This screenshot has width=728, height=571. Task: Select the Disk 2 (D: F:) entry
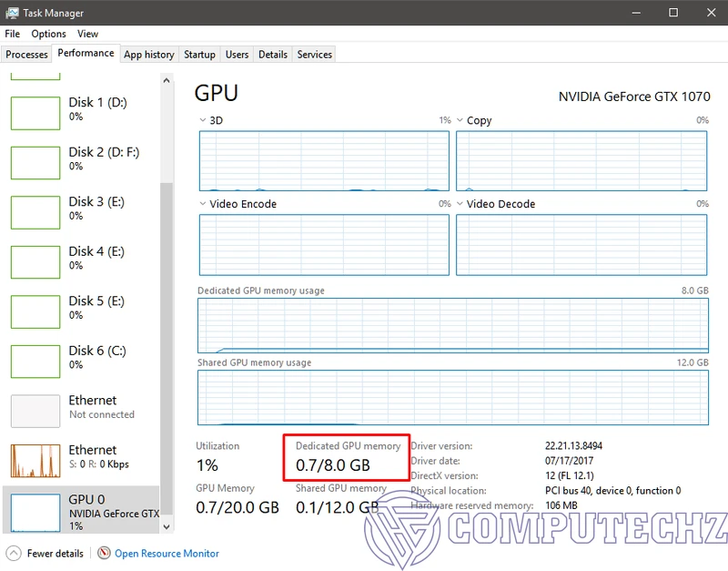pos(81,162)
